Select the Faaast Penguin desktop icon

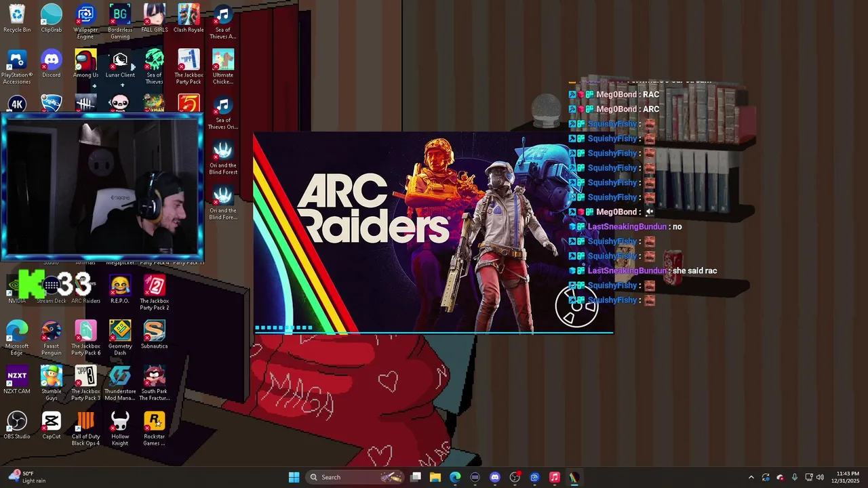[x=52, y=339]
